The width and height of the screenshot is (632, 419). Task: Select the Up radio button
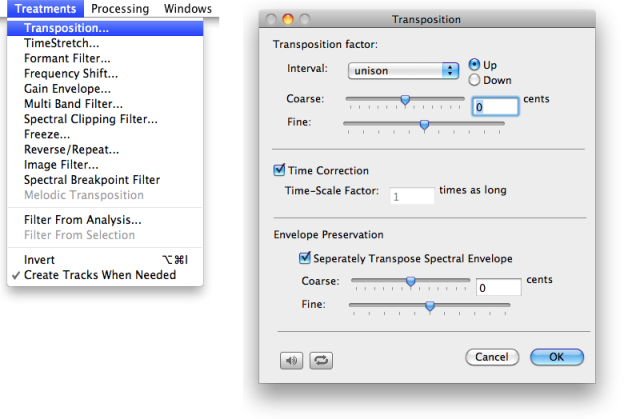coord(474,64)
